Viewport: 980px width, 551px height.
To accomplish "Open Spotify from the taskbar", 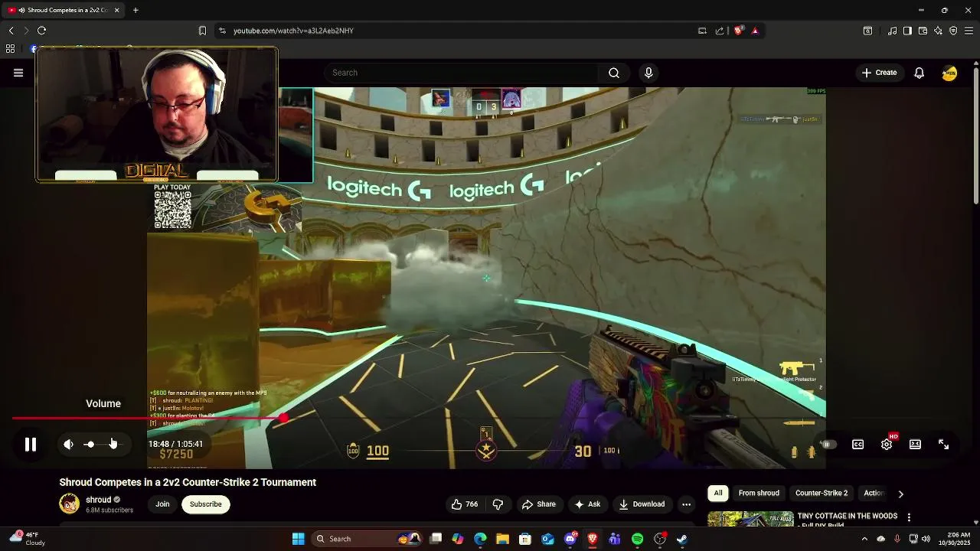I will 637,539.
